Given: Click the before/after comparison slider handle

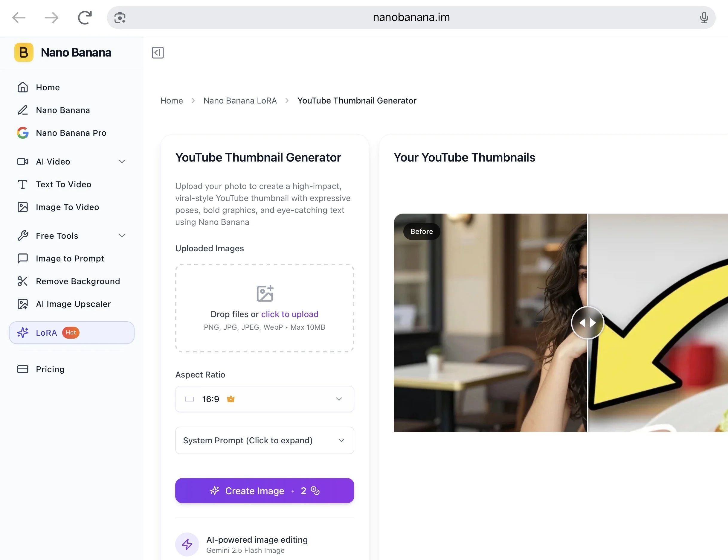Looking at the screenshot, I should click(587, 323).
